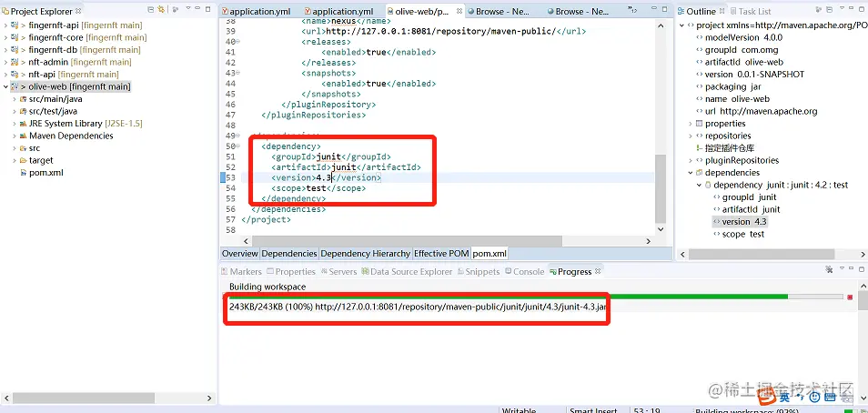
Task: Open Snippets view tab
Action: [x=479, y=271]
